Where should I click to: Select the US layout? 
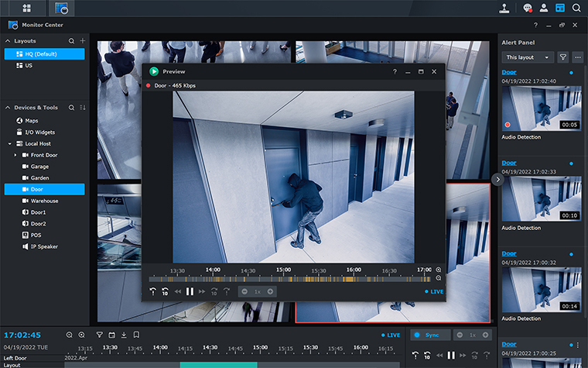[x=29, y=66]
